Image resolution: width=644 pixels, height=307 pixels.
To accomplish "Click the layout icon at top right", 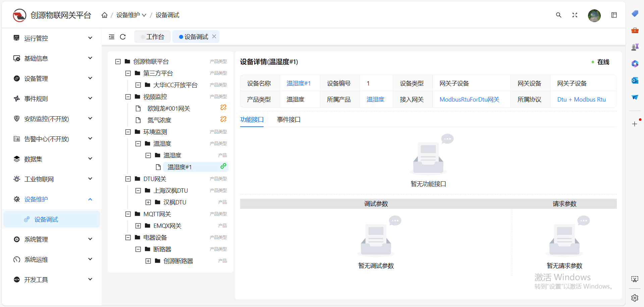I will tap(614, 15).
